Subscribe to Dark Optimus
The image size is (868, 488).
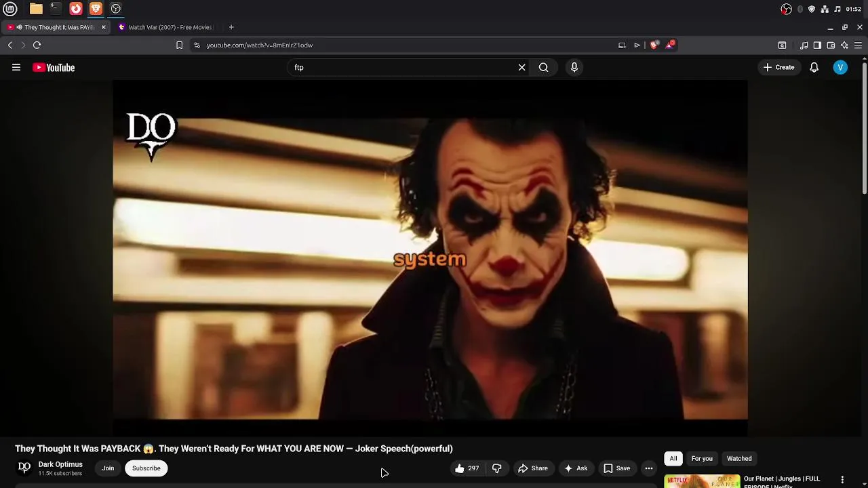pos(146,468)
